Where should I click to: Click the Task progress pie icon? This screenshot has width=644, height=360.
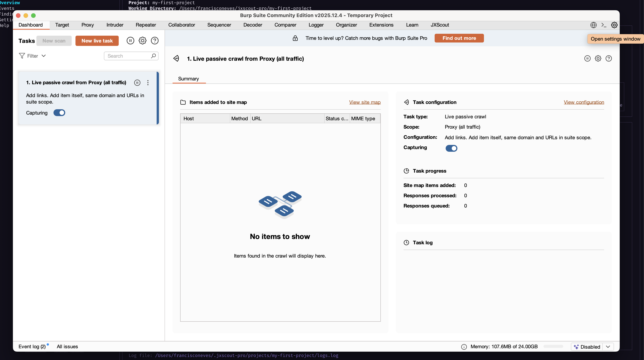click(407, 171)
